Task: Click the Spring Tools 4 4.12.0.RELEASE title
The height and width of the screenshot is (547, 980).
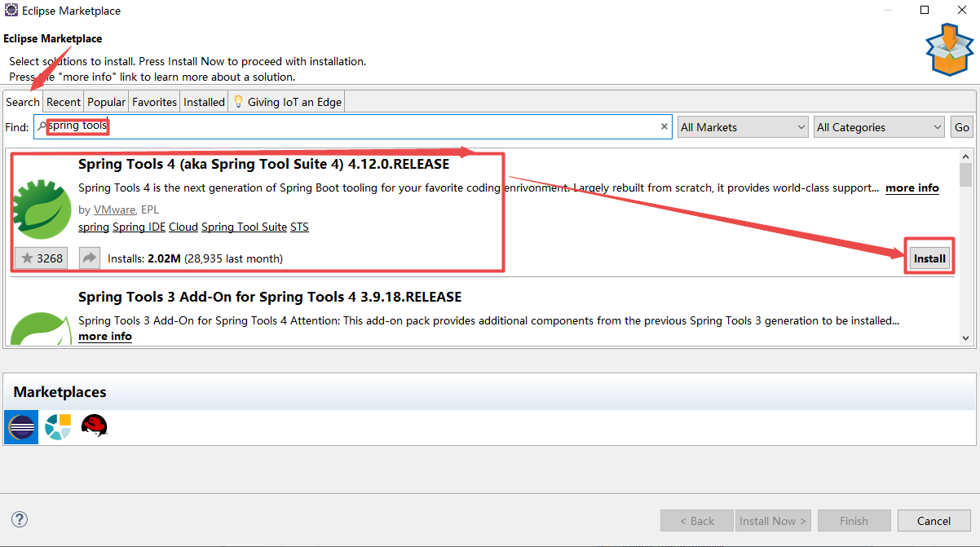Action: coord(263,164)
